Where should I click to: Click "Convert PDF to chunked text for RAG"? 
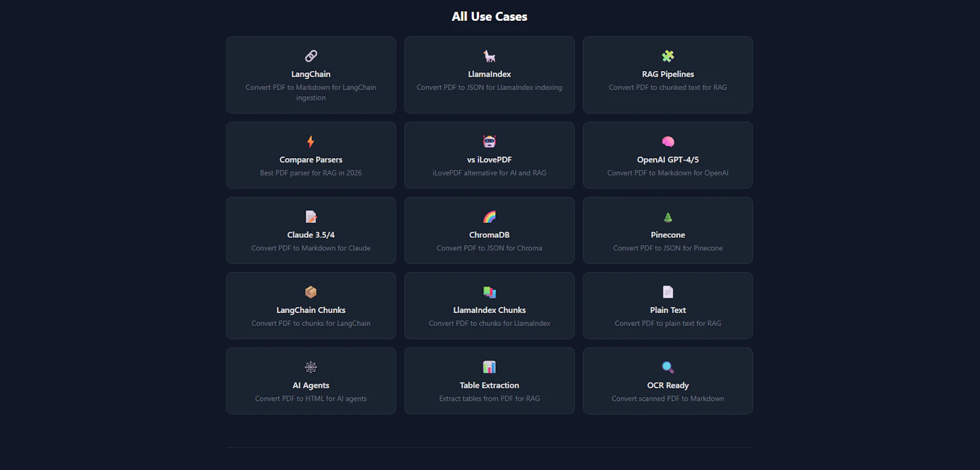(x=668, y=88)
